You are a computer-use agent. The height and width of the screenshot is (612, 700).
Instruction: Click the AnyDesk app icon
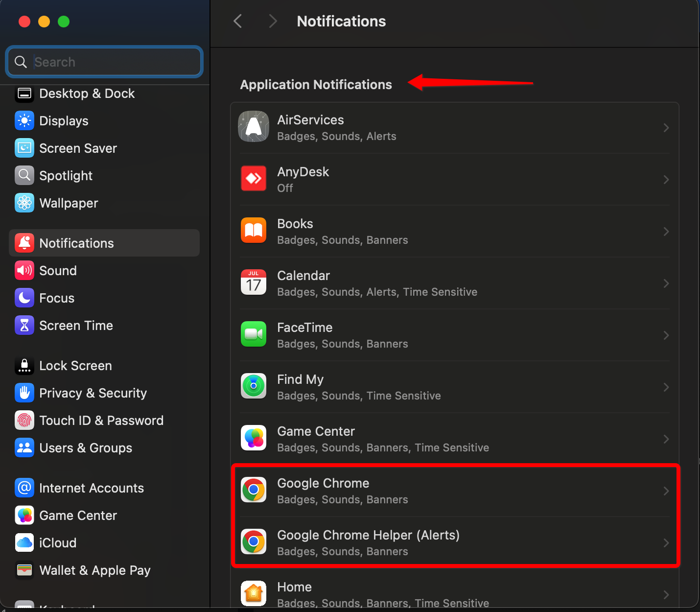click(254, 178)
